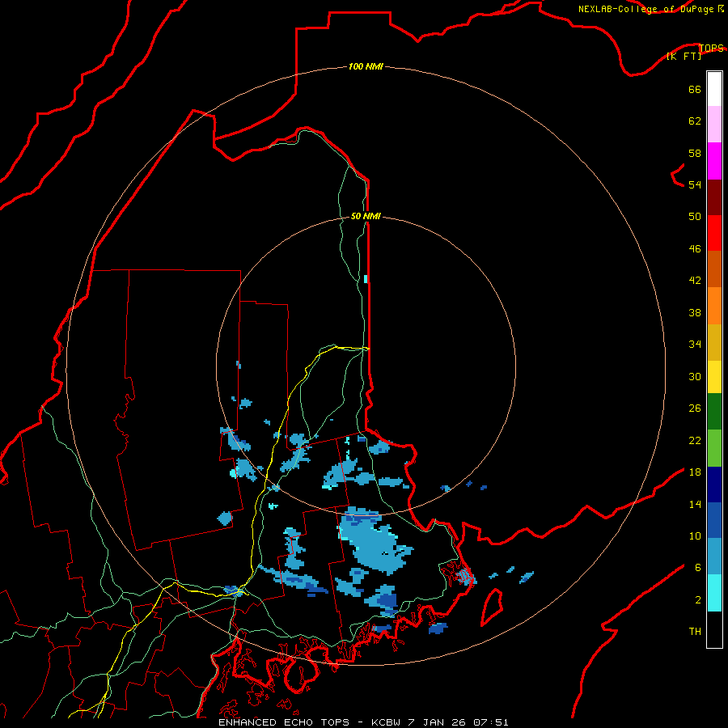Click the '2' legend value label
The height and width of the screenshot is (728, 728).
pos(697,600)
